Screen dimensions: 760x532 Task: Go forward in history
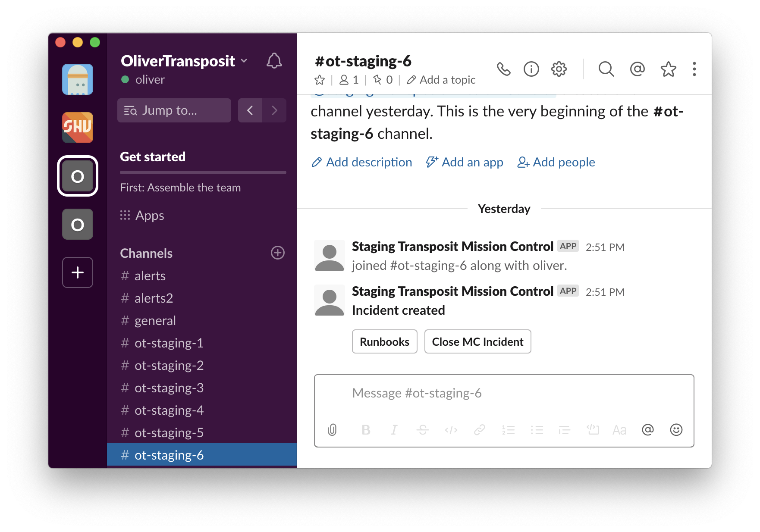pos(274,110)
